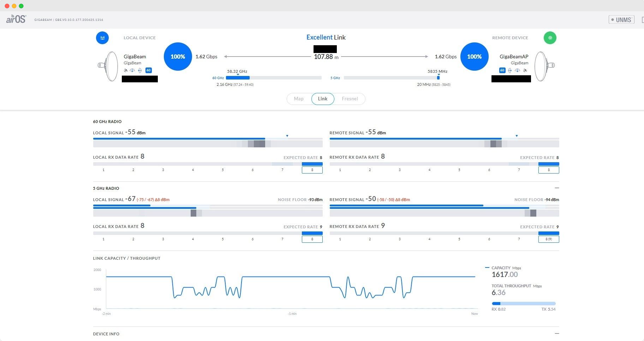The height and width of the screenshot is (341, 644).
Task: Click the RX 0.82 throughput label
Action: click(x=499, y=309)
